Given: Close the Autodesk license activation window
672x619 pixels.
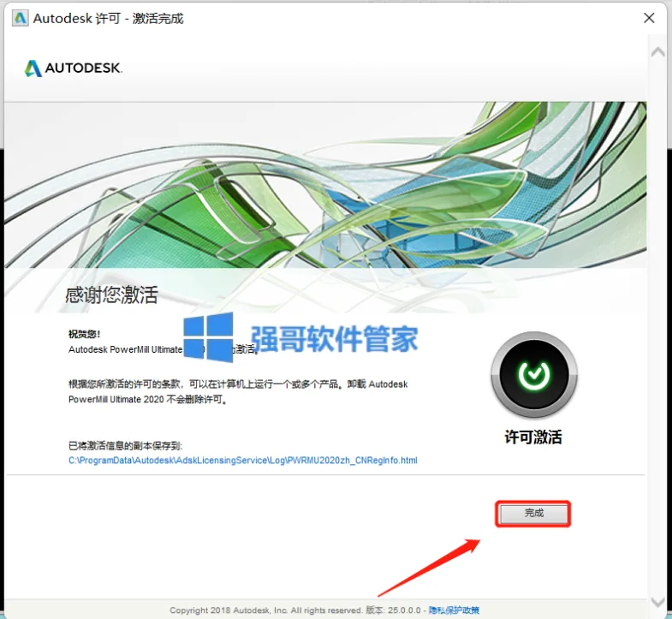Looking at the screenshot, I should (x=649, y=18).
